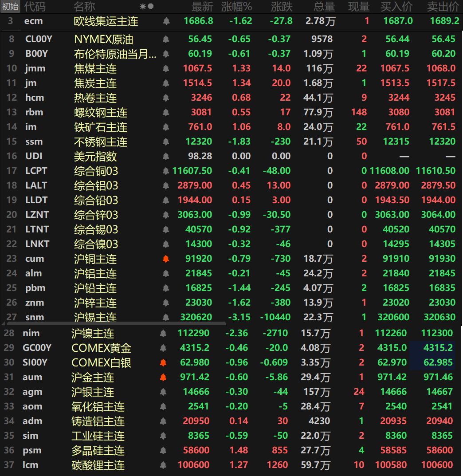Sort by the 涨幅% column header
The width and height of the screenshot is (463, 476).
(x=237, y=6)
